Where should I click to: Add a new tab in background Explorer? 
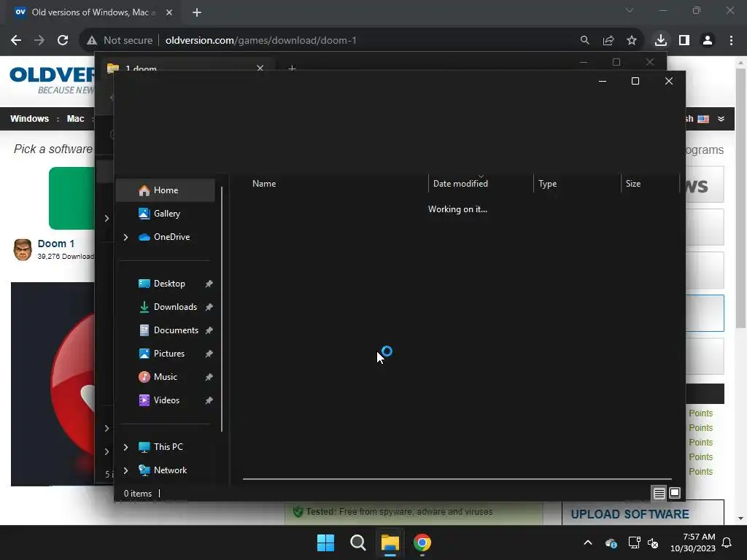[292, 69]
